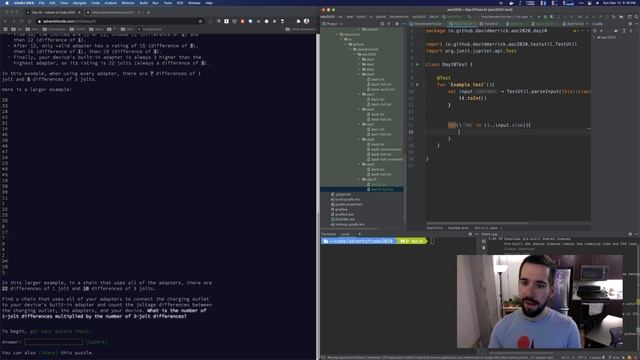640x360 pixels.
Task: Open the Gradle tool window tab
Action: click(x=598, y=24)
